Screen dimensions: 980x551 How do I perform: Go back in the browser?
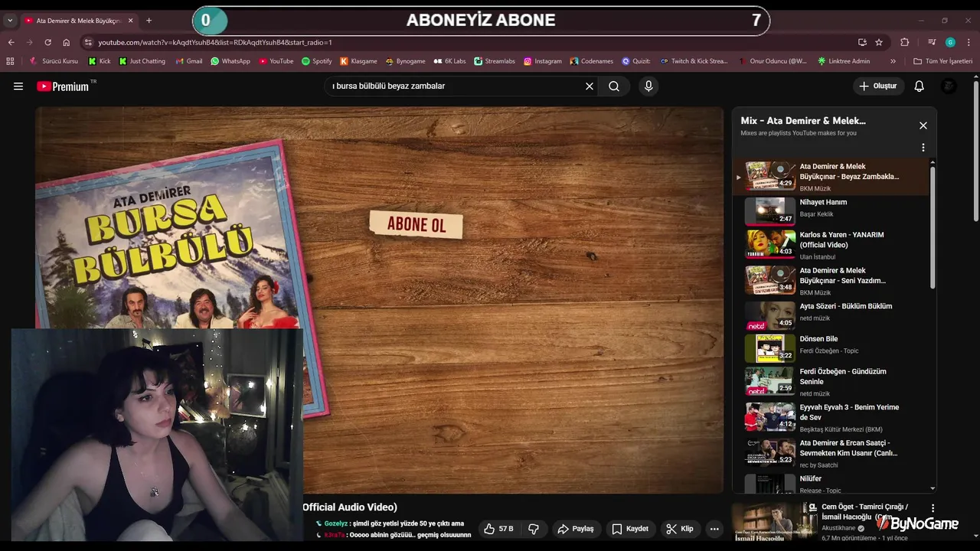click(11, 42)
